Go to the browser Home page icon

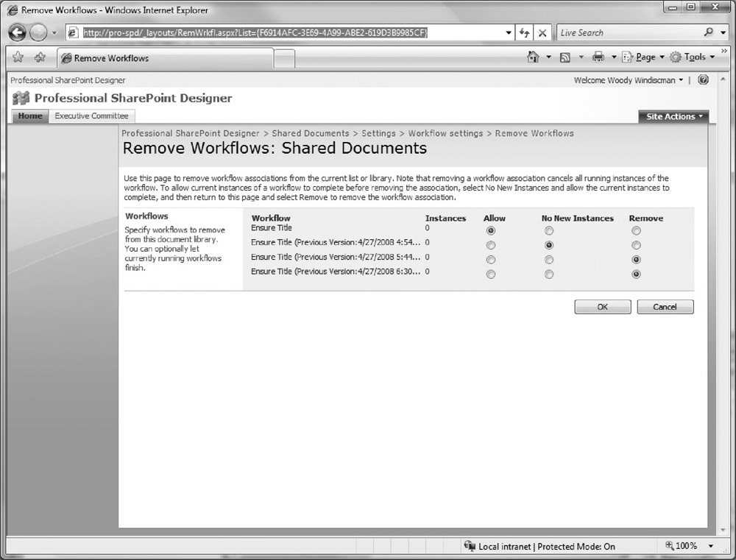[533, 57]
